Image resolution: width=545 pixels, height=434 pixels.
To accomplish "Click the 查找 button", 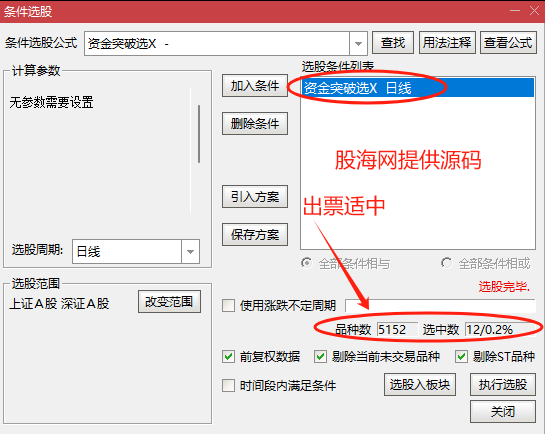I will (393, 43).
